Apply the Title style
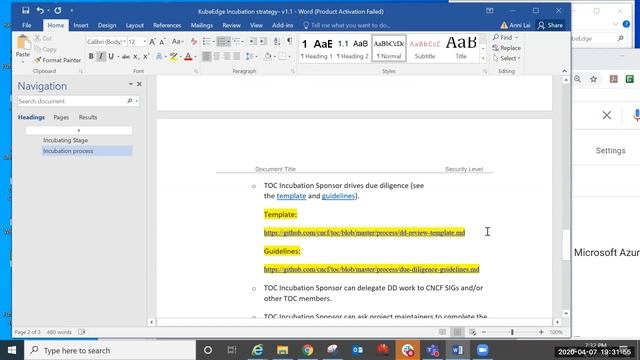Image resolution: width=640 pixels, height=360 pixels. point(461,48)
